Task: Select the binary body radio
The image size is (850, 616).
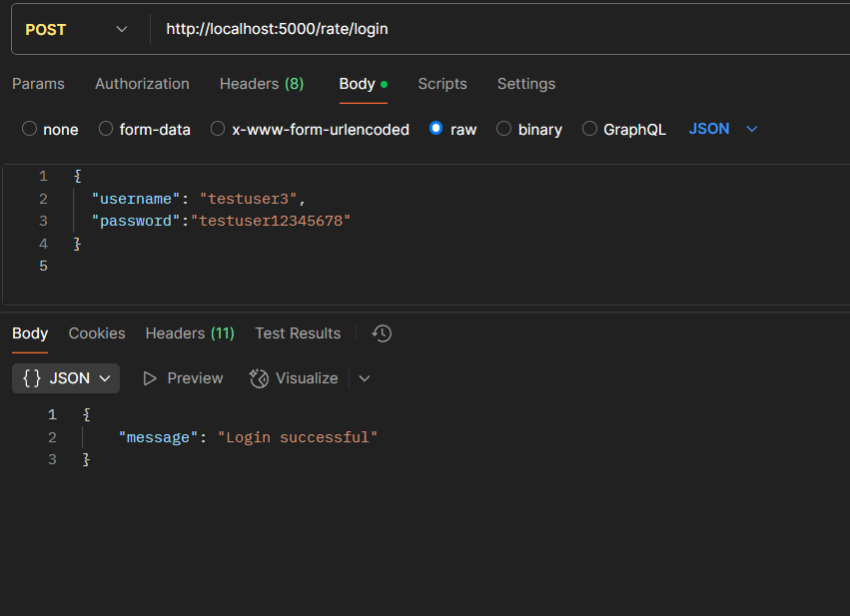Action: point(504,129)
